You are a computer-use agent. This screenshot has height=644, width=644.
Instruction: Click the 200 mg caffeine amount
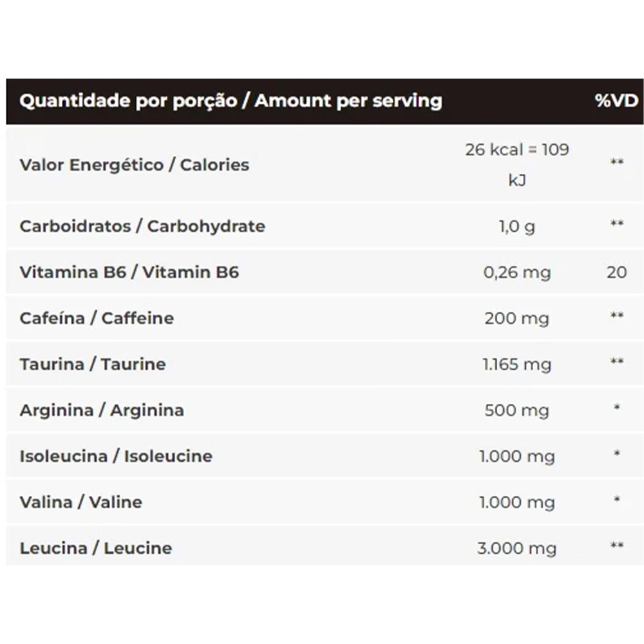516,319
